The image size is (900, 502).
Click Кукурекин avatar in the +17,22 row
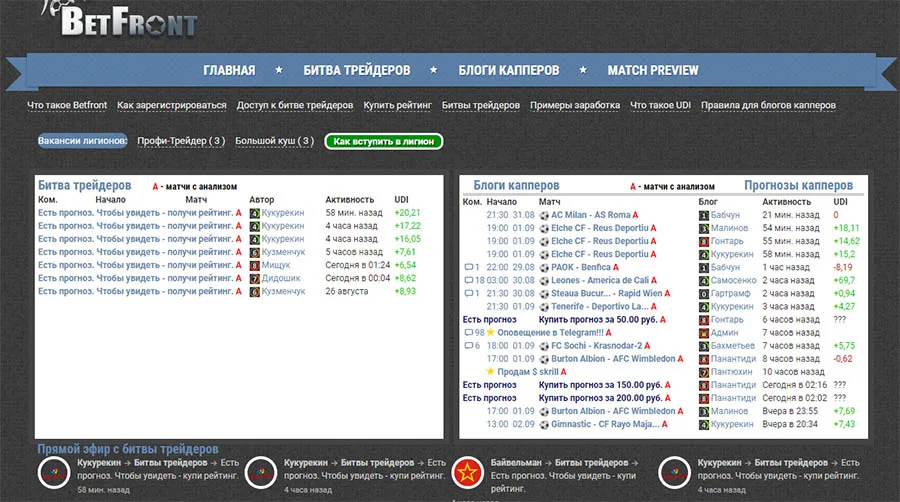tap(255, 226)
